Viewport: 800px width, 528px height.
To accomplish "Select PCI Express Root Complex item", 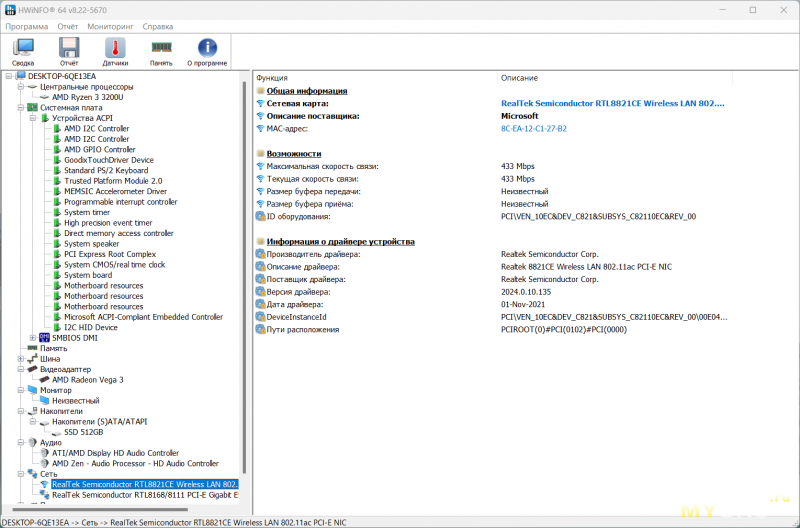I will pyautogui.click(x=110, y=254).
